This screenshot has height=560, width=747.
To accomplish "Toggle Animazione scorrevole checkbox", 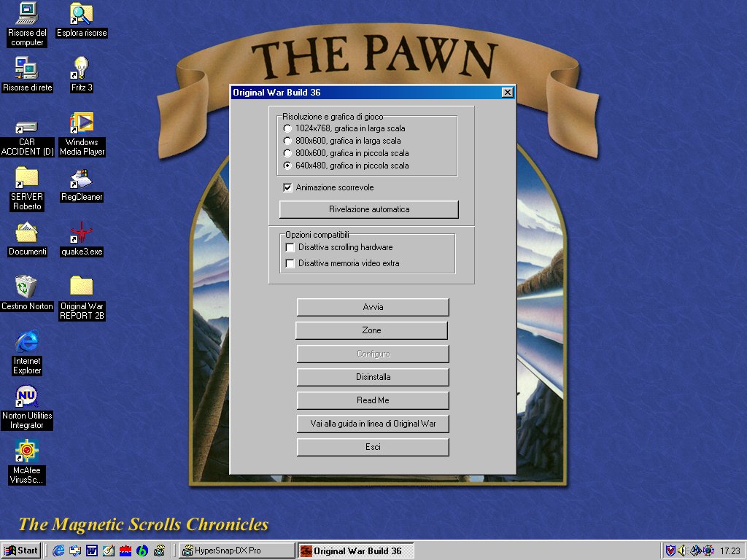I will click(329, 187).
